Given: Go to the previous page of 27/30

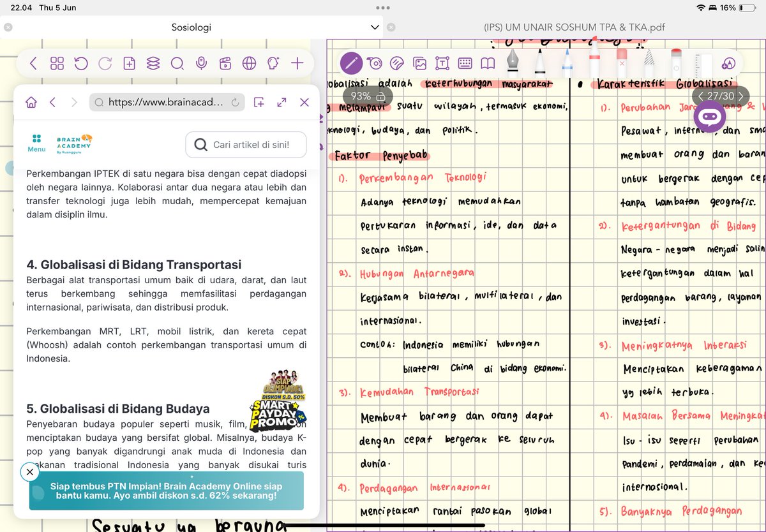Looking at the screenshot, I should point(701,96).
